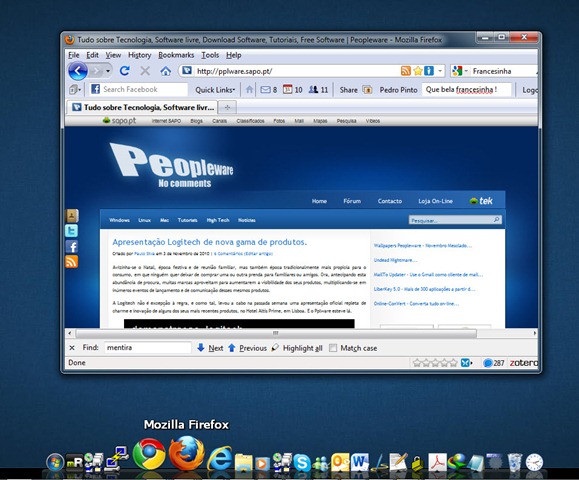Open the Edit menu

click(x=92, y=55)
